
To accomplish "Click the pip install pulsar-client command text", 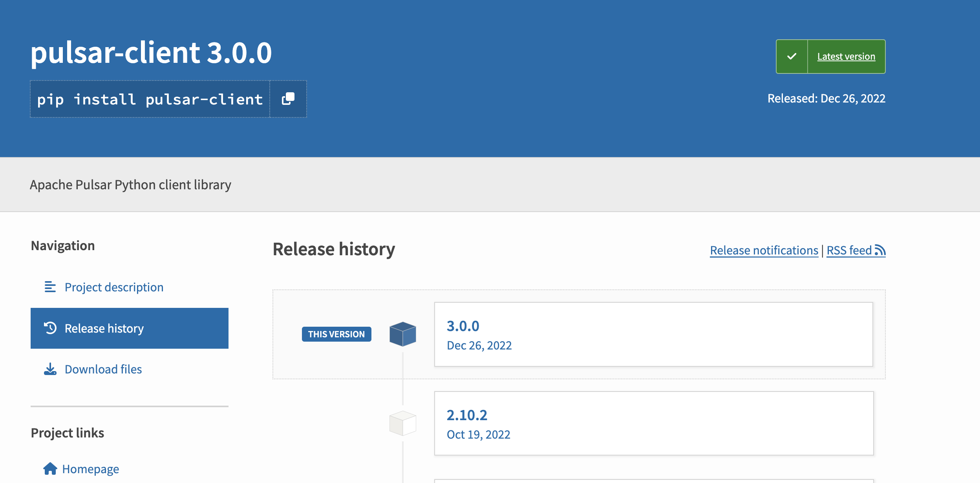I will point(150,99).
